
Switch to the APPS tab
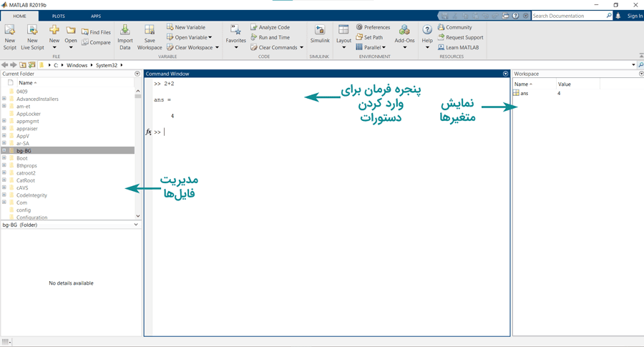[x=95, y=16]
